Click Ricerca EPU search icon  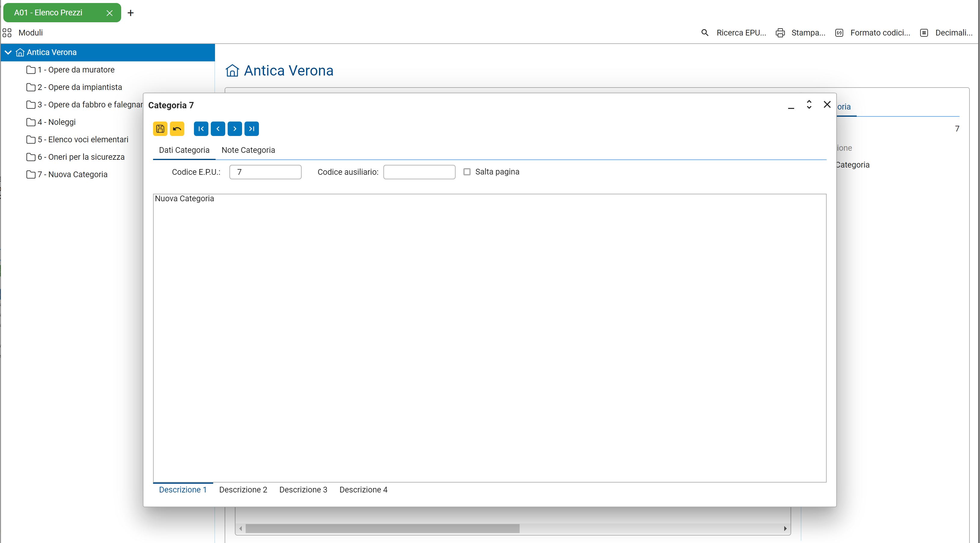705,33
